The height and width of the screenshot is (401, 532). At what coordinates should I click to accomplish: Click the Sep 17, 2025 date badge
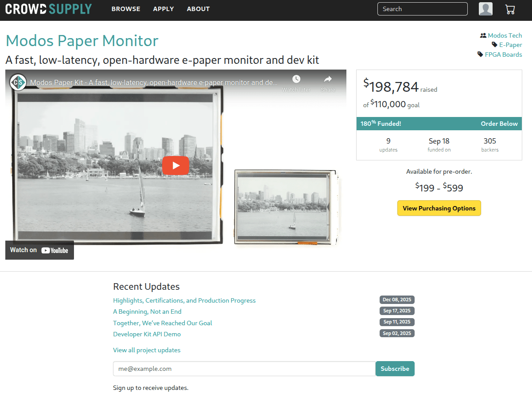[x=397, y=311]
